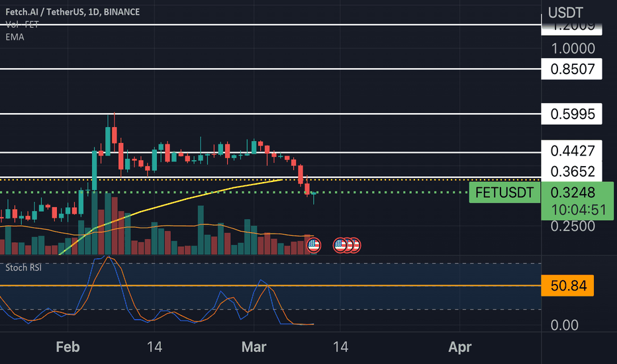Click the current price 0.3248 label
The width and height of the screenshot is (617, 364).
pyautogui.click(x=573, y=193)
